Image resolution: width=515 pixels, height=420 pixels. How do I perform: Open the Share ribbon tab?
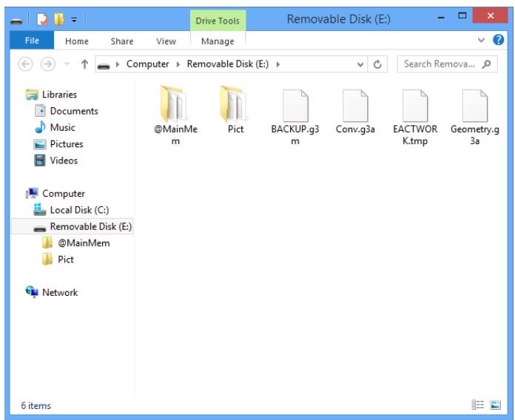click(122, 41)
